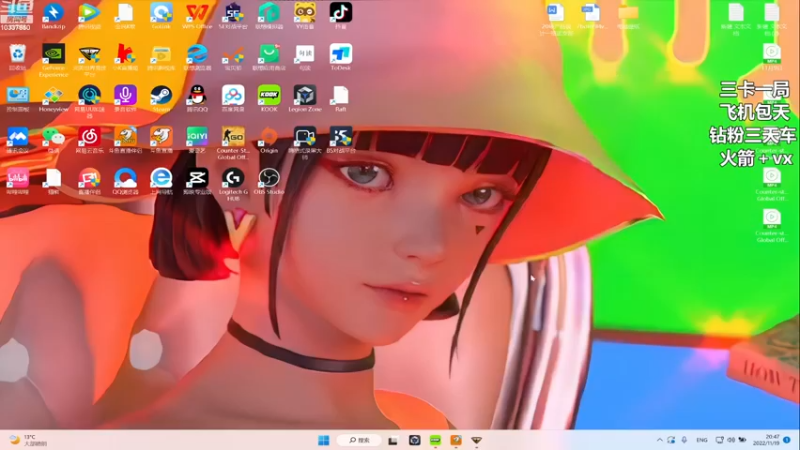The height and width of the screenshot is (450, 800).
Task: Open the Bandizip desktop shortcut
Action: [x=53, y=15]
